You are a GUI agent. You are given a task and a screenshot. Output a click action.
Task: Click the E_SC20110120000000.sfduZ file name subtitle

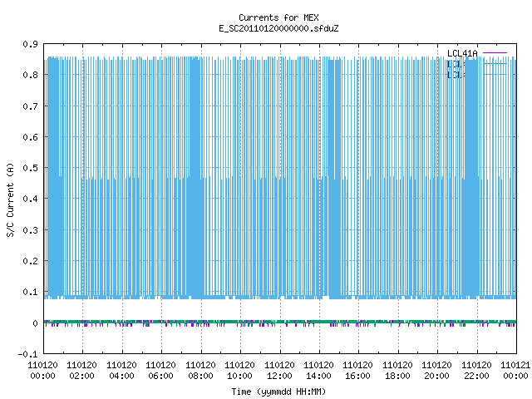tap(278, 28)
